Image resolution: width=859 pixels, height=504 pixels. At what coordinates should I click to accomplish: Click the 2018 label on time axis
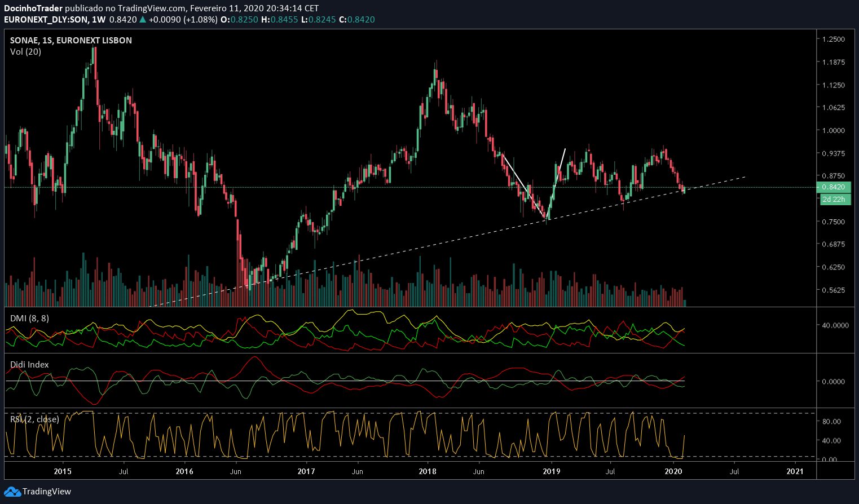(428, 471)
